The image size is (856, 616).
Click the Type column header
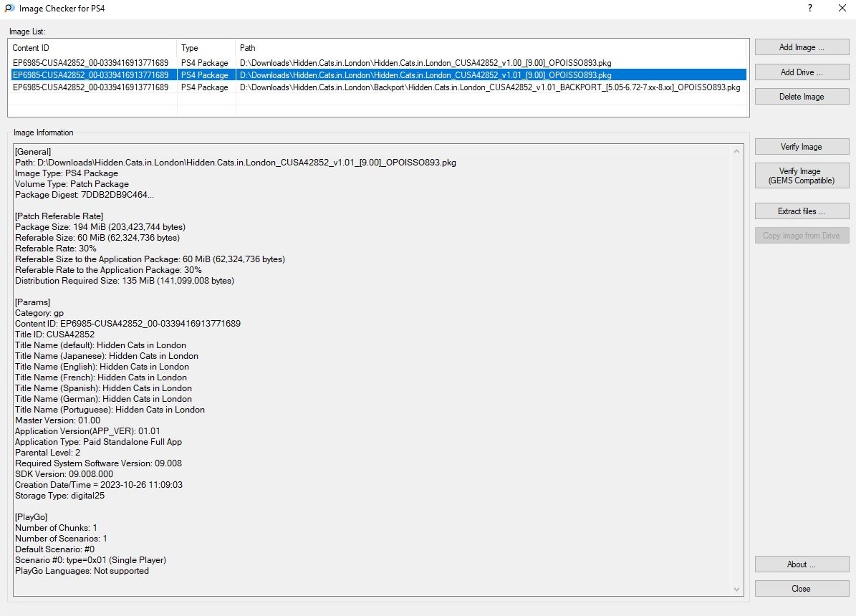(x=206, y=48)
